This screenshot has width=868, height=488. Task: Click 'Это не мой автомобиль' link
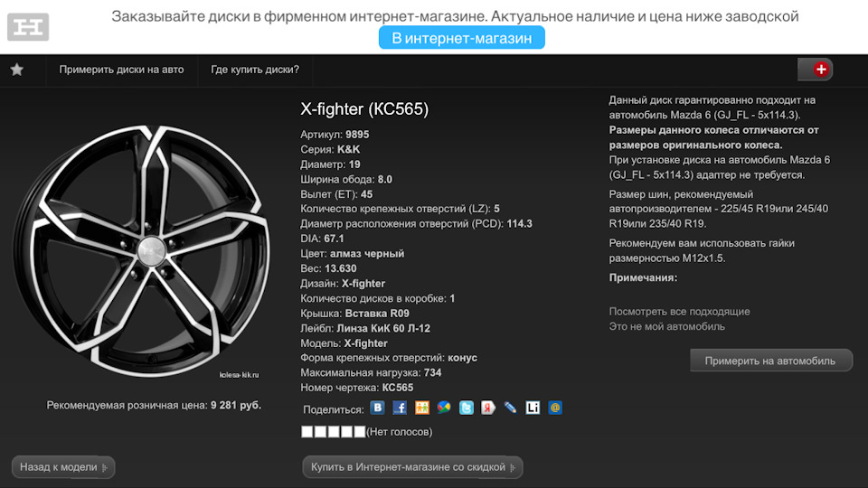(666, 326)
